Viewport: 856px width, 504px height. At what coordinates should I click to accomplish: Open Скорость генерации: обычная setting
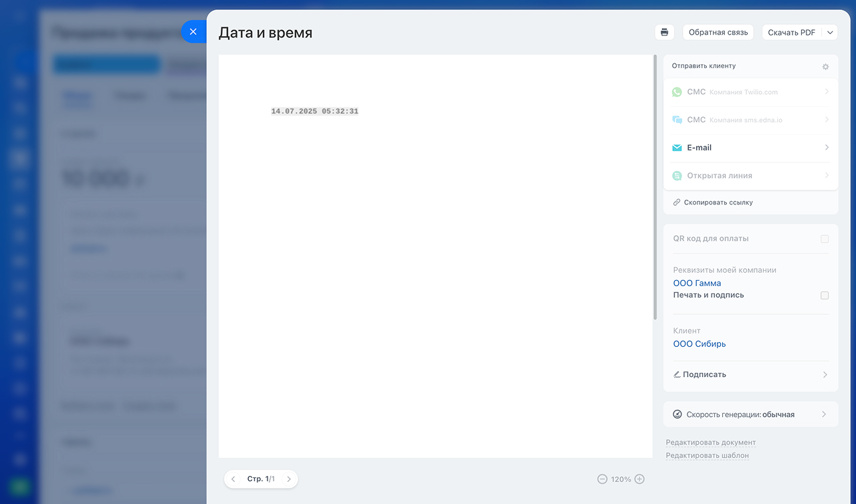[x=750, y=414]
